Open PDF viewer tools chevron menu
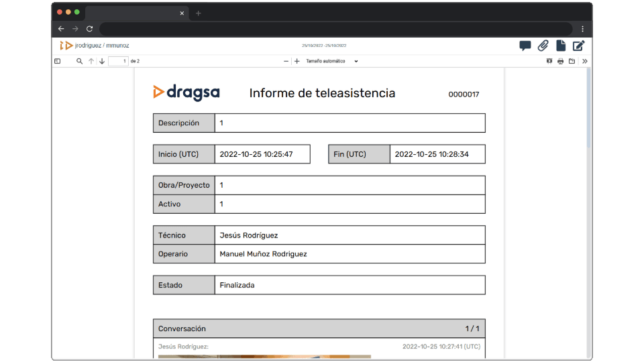Viewport: 644px width, 362px height. 585,61
